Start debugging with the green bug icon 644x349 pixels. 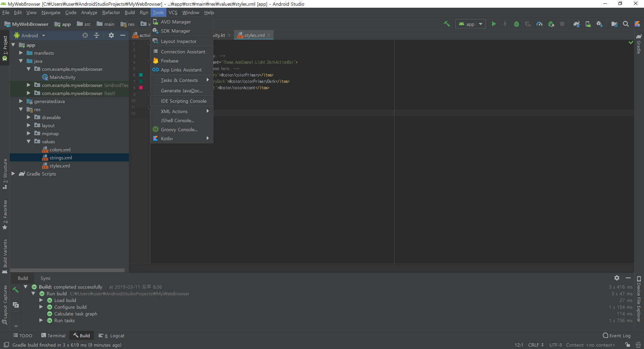pyautogui.click(x=517, y=24)
